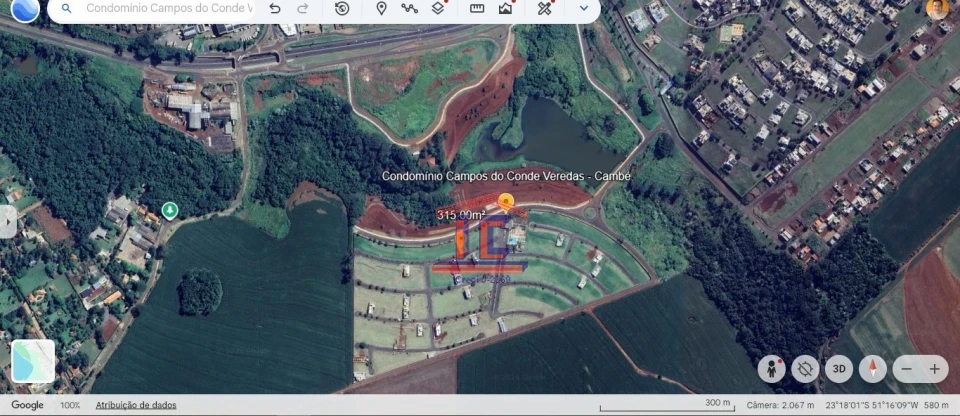
Task: Open the map layers stack icon
Action: tap(438, 9)
